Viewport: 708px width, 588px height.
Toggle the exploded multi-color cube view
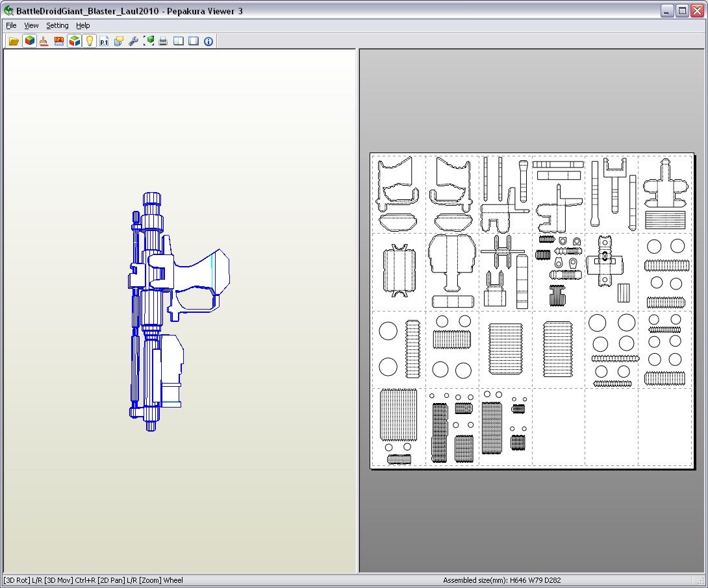[74, 41]
